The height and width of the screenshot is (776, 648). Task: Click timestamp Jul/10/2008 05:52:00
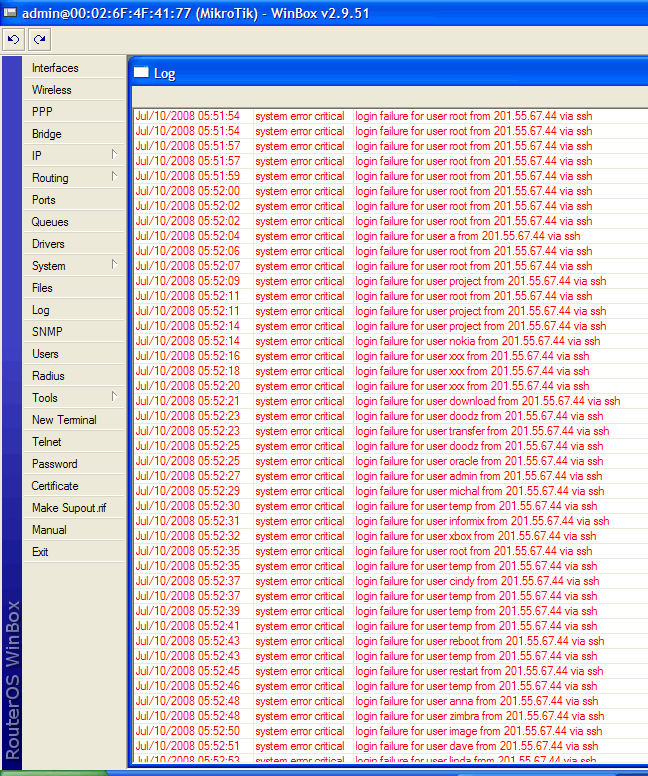pos(188,191)
